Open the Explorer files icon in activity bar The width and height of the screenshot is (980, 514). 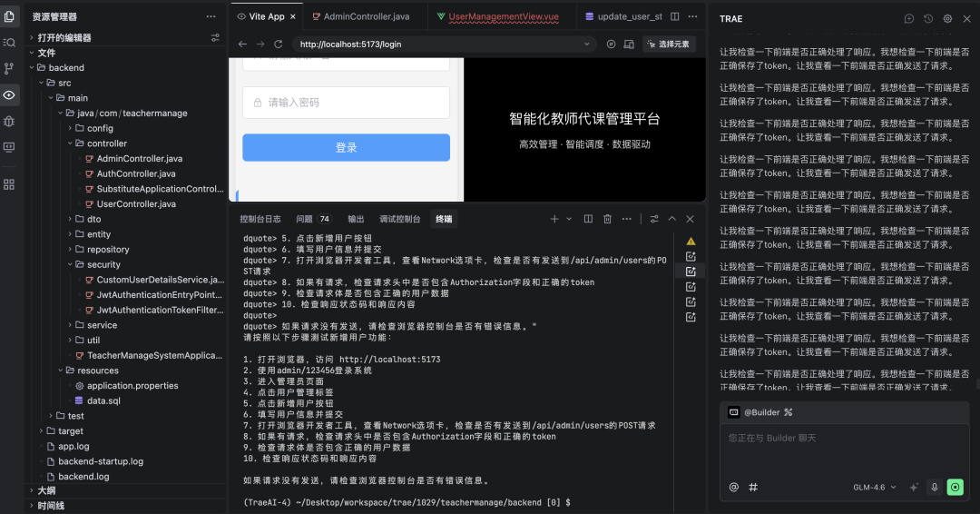tap(9, 16)
